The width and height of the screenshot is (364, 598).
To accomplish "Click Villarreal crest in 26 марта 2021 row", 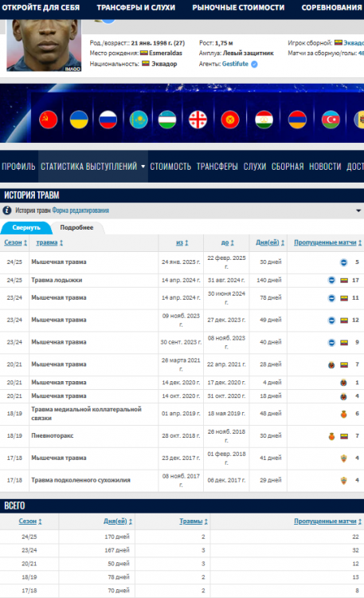I will pos(331,364).
